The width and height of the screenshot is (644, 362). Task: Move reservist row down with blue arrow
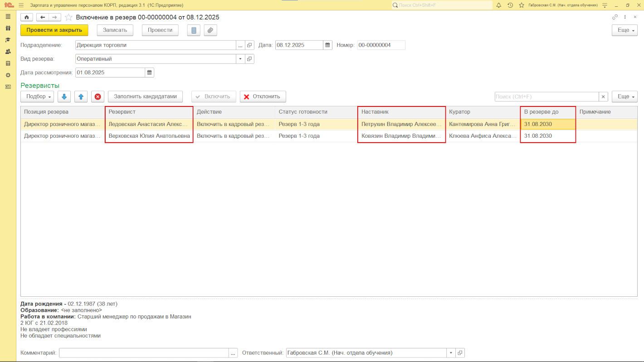(64, 97)
